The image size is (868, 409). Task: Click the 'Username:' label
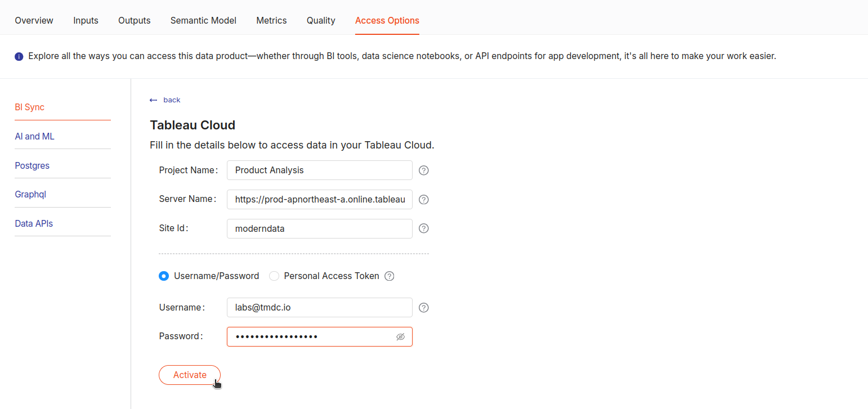point(182,307)
